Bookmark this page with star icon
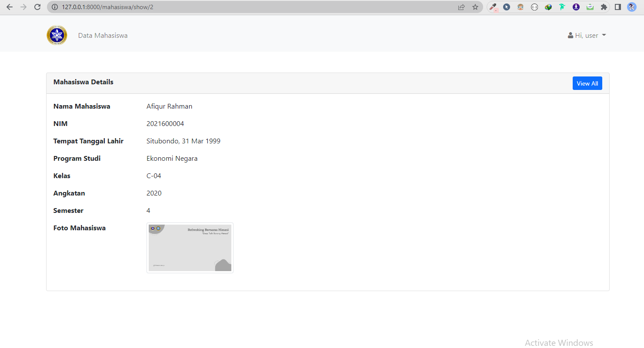The height and width of the screenshot is (348, 644). click(x=475, y=7)
